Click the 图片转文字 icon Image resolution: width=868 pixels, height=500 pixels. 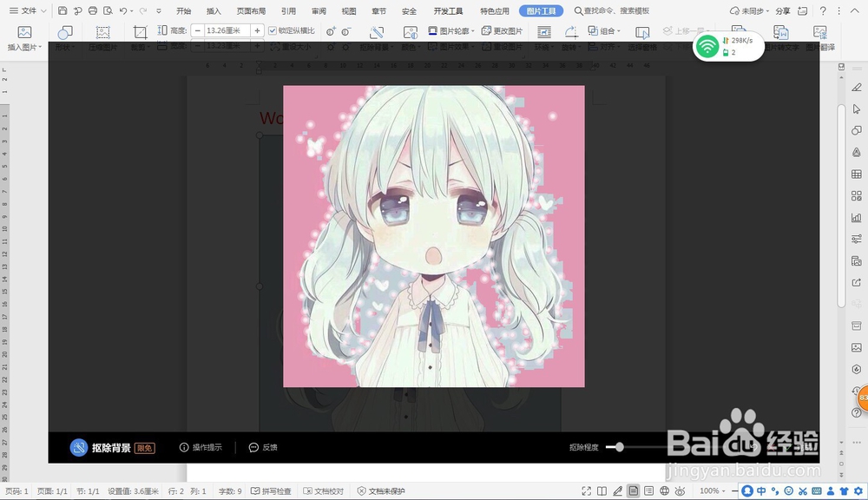click(780, 33)
